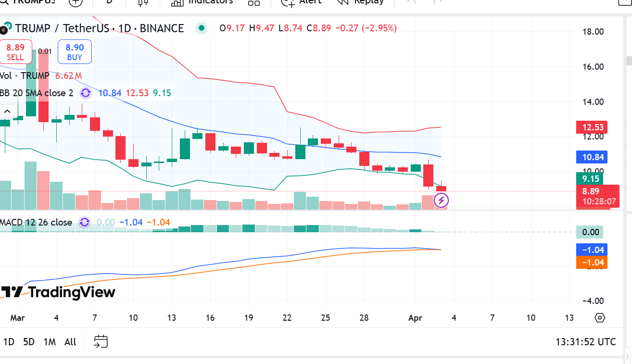The height and width of the screenshot is (364, 632).
Task: Open the TRUMP / TetherUS symbol title
Action: click(x=99, y=28)
